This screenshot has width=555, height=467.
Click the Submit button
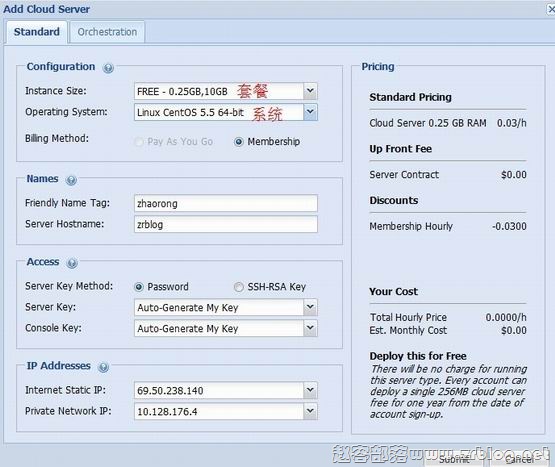pos(454,460)
